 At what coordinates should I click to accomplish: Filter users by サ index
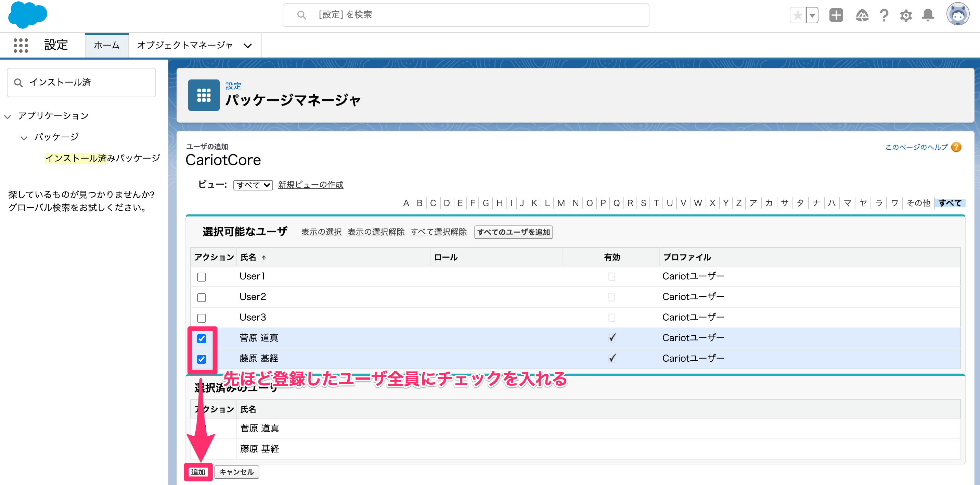784,203
